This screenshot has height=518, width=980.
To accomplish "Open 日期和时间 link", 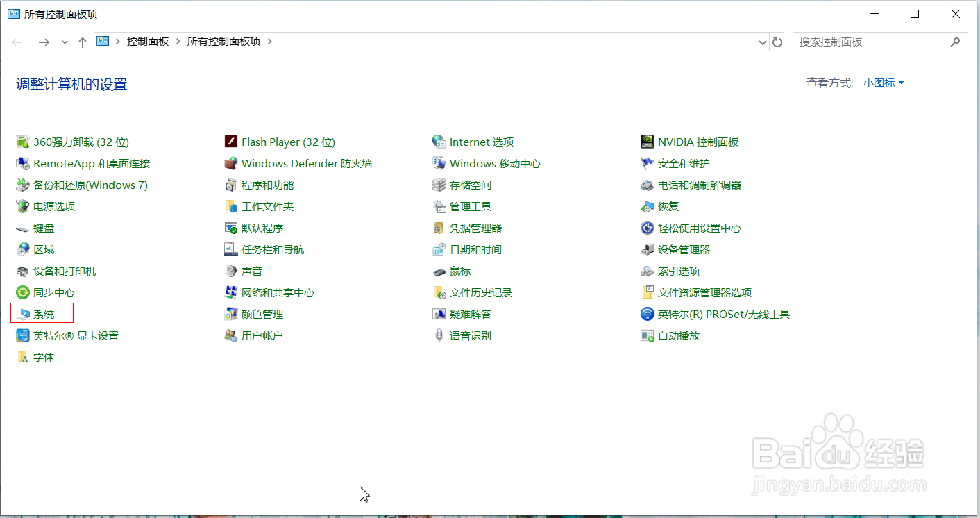I will click(475, 249).
